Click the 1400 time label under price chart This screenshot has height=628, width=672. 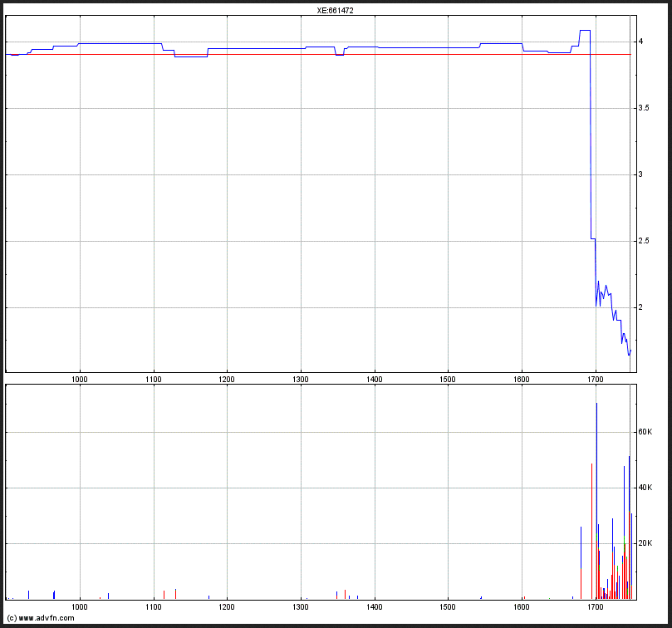[x=375, y=380]
